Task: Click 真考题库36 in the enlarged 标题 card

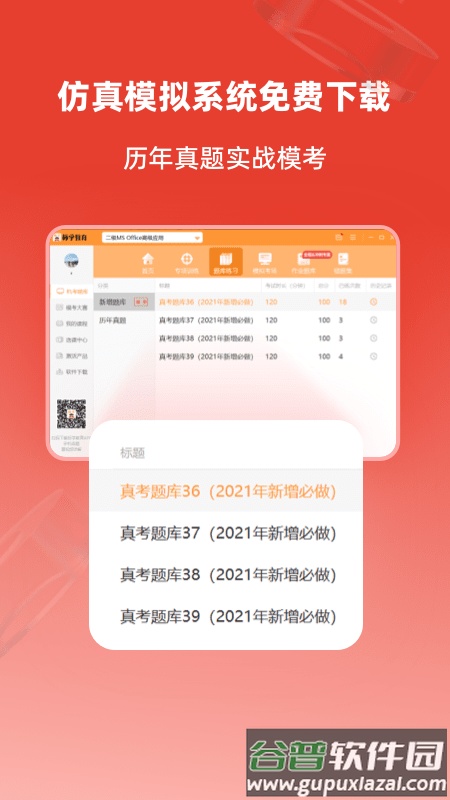Action: coord(226,491)
